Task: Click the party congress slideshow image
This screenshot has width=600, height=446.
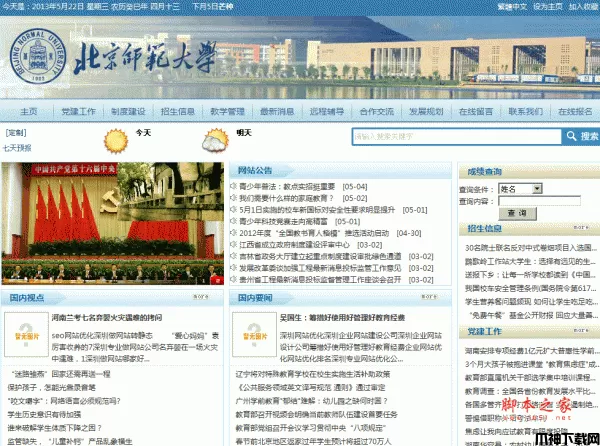Action: tap(113, 223)
